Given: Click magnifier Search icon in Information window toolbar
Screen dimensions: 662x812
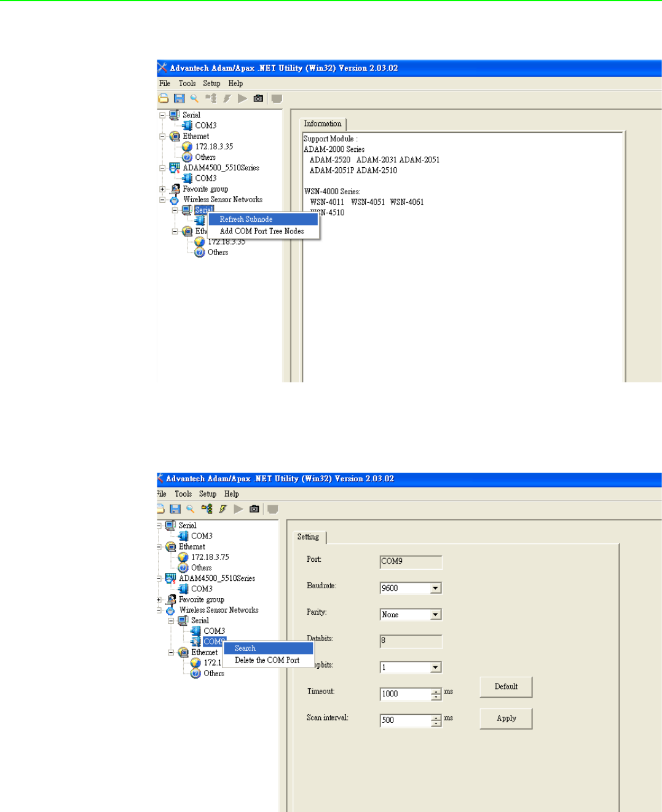Looking at the screenshot, I should pos(194,98).
